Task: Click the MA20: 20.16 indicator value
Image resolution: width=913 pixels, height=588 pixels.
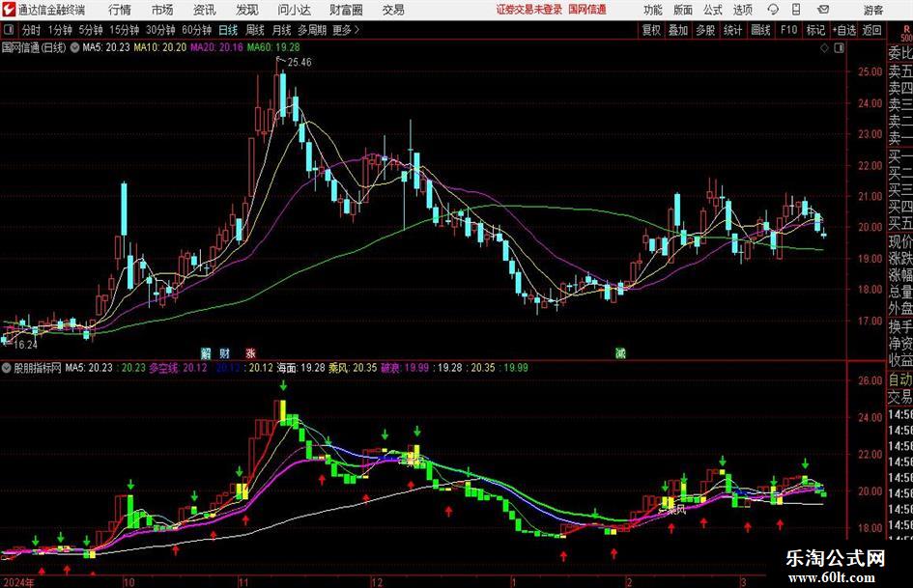Action: pos(216,47)
